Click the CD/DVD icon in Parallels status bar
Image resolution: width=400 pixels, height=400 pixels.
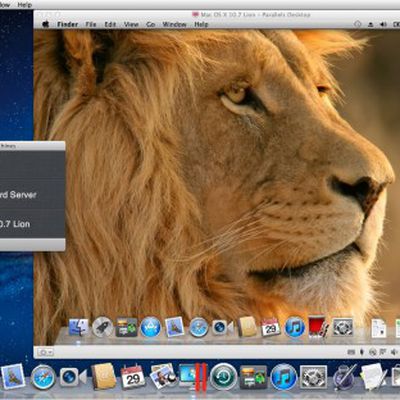point(373,352)
